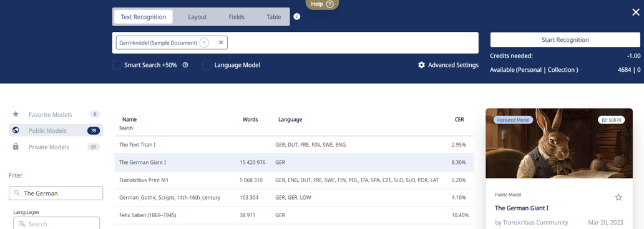
Task: Click the Private Models lock icon
Action: tap(16, 147)
